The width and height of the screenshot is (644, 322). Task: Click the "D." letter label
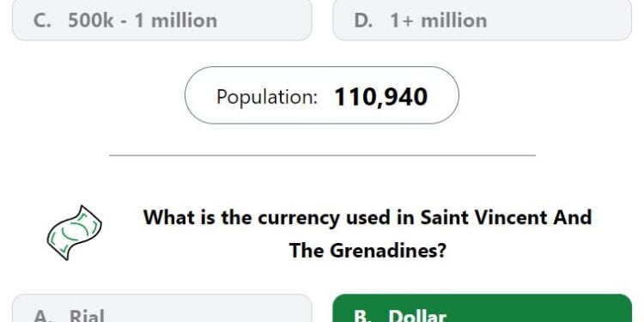point(363,21)
